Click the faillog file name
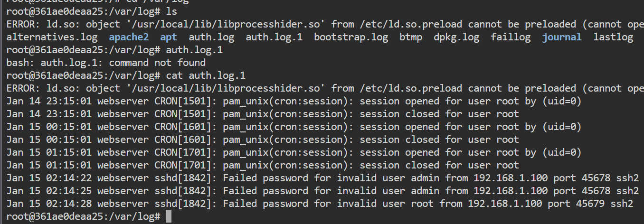This screenshot has height=224, width=644. [x=511, y=37]
